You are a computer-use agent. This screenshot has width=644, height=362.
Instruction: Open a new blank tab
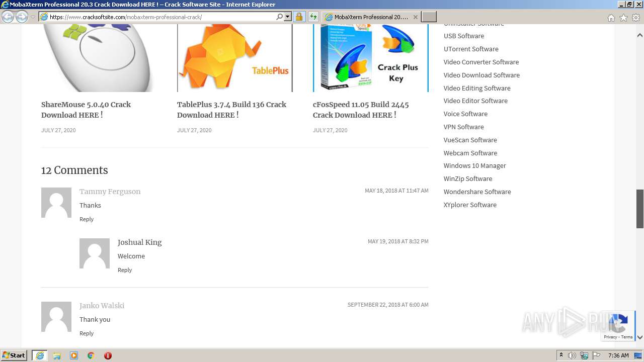click(429, 17)
